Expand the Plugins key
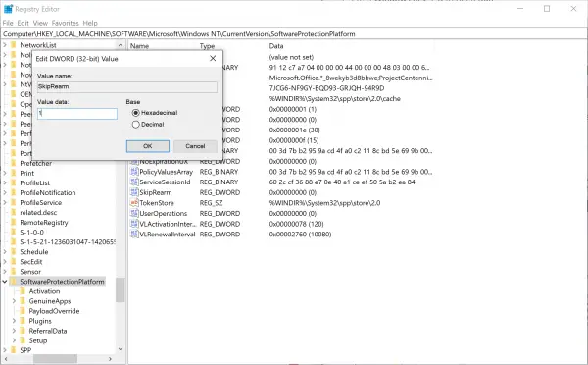 pyautogui.click(x=14, y=321)
